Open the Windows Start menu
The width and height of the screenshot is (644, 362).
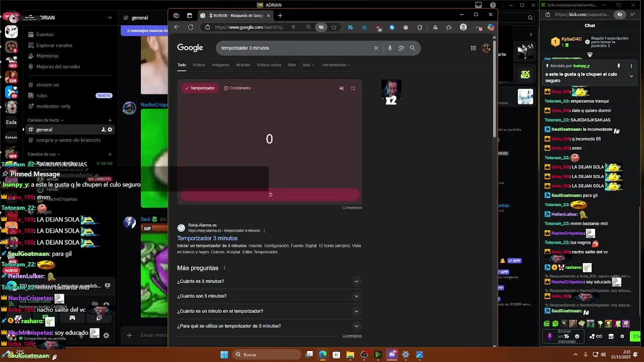(x=224, y=355)
